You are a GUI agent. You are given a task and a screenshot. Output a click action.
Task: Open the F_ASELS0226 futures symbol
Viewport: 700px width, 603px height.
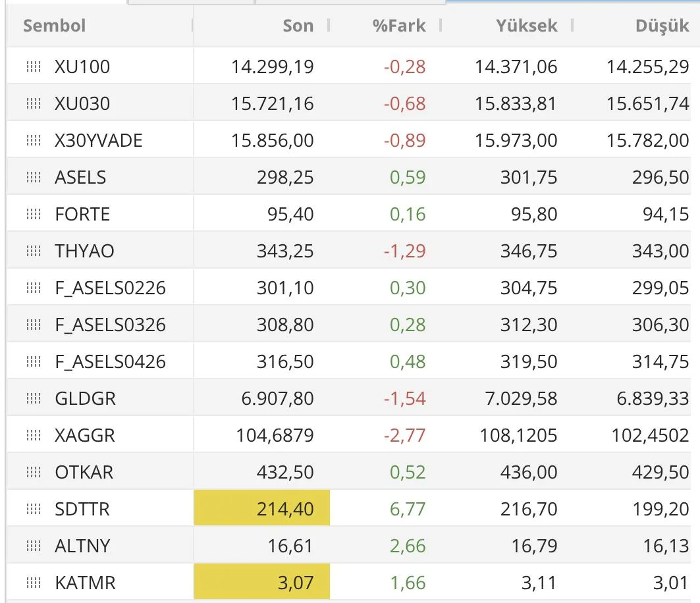pyautogui.click(x=110, y=288)
